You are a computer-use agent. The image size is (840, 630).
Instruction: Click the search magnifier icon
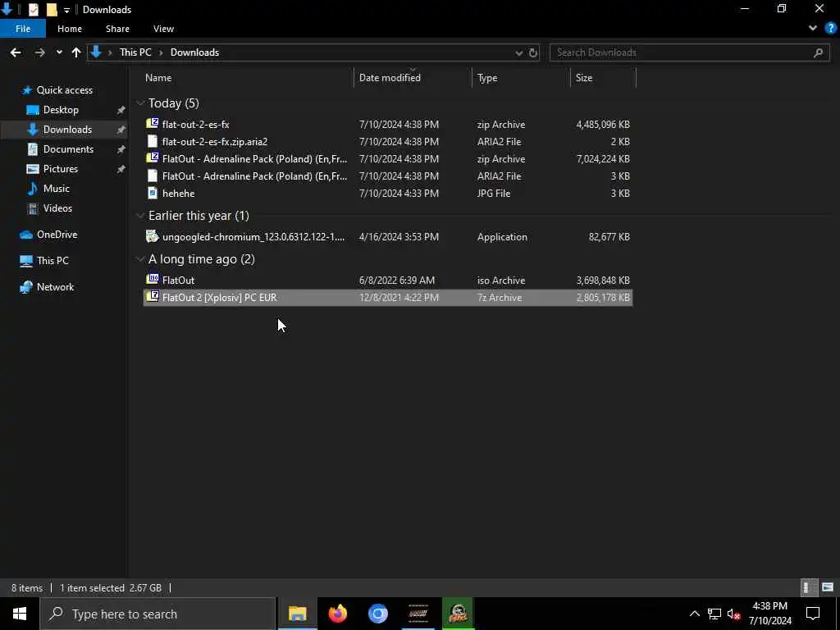[818, 52]
